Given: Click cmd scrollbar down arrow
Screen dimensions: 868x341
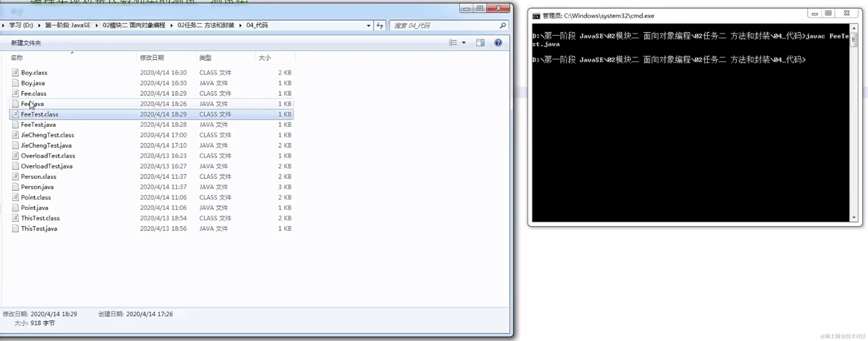Looking at the screenshot, I should [854, 217].
